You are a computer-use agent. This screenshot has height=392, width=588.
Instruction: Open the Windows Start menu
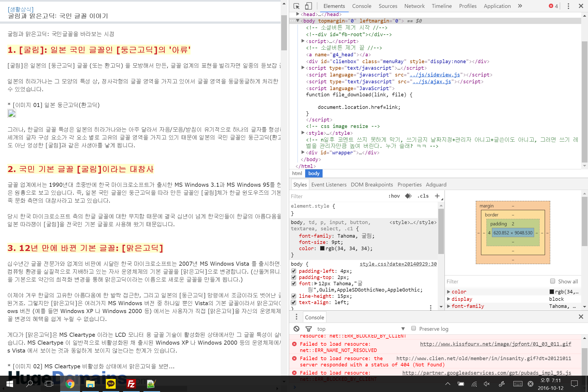[10, 384]
